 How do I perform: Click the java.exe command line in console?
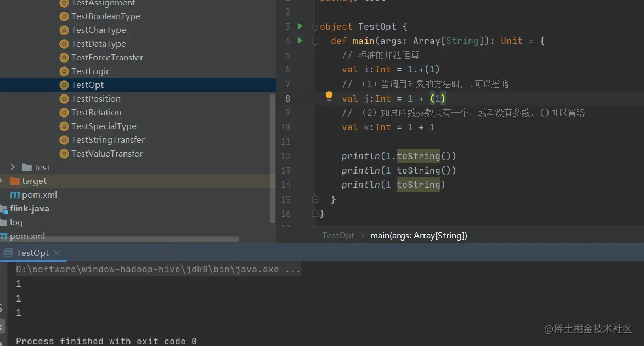point(158,270)
